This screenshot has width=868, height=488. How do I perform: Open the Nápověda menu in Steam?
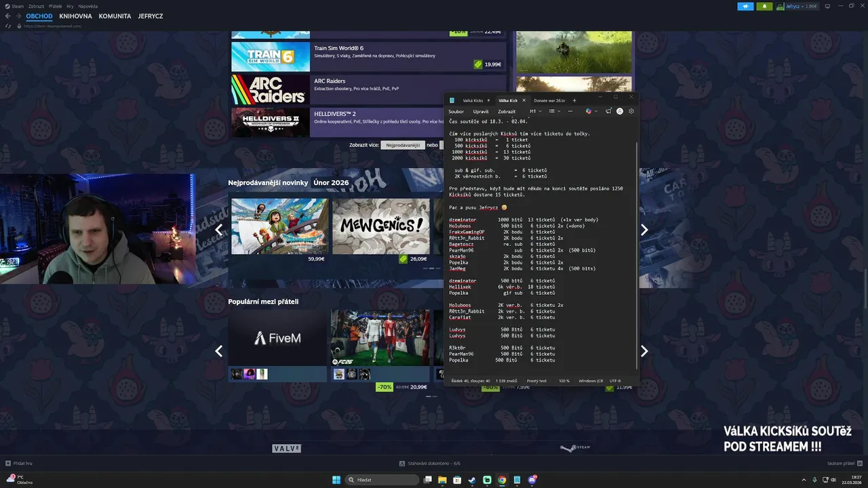pos(87,6)
